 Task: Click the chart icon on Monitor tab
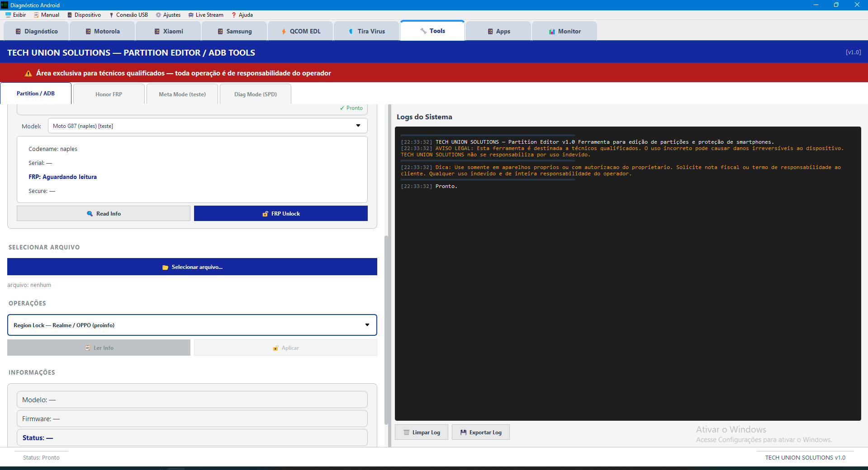point(552,31)
